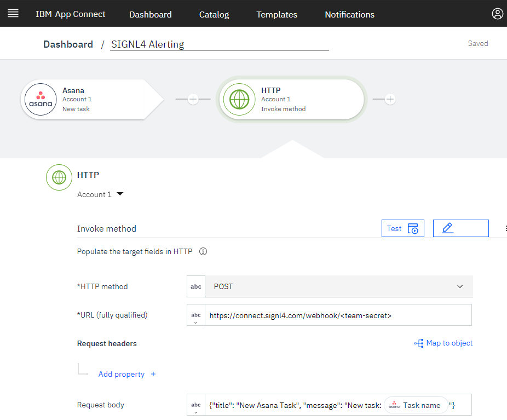Add a step between Asana and HTTP nodes

click(x=193, y=99)
